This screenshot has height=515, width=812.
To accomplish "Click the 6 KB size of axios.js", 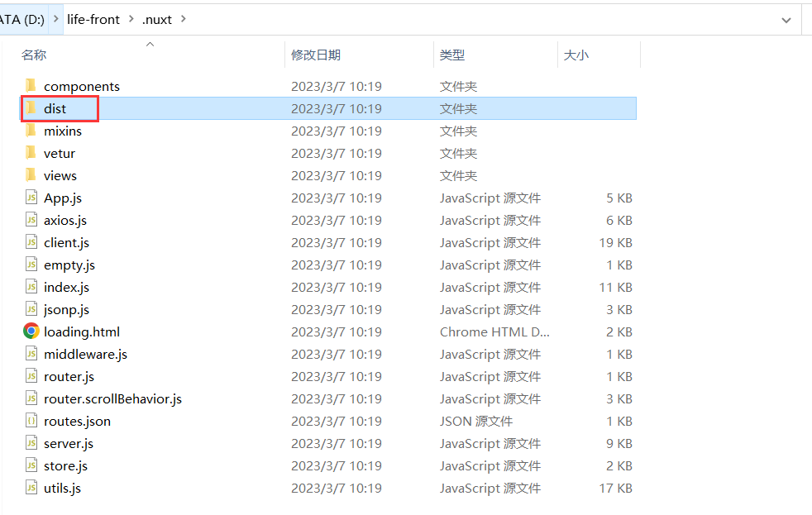I will point(619,221).
